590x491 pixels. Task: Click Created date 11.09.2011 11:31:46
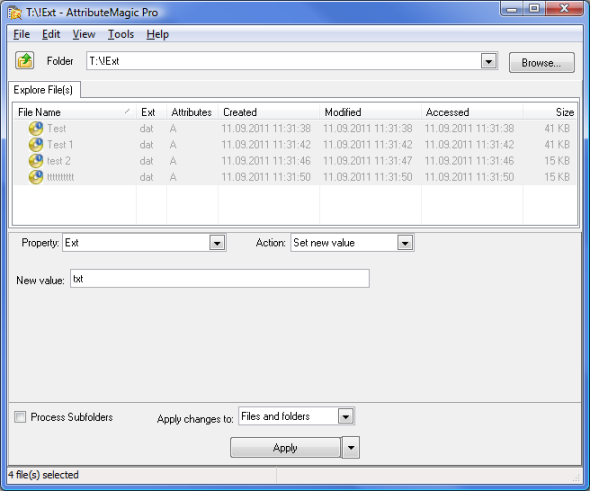266,161
